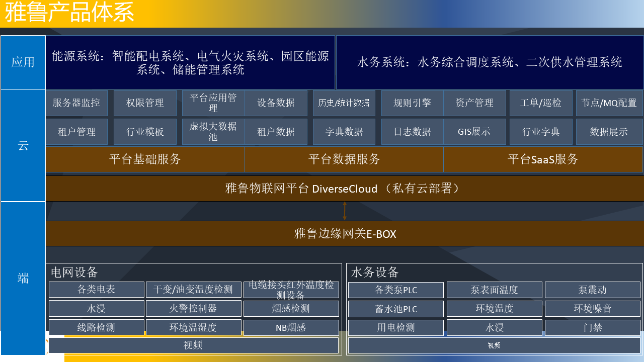Select the 行业模板 box
The image size is (644, 362).
tap(145, 132)
